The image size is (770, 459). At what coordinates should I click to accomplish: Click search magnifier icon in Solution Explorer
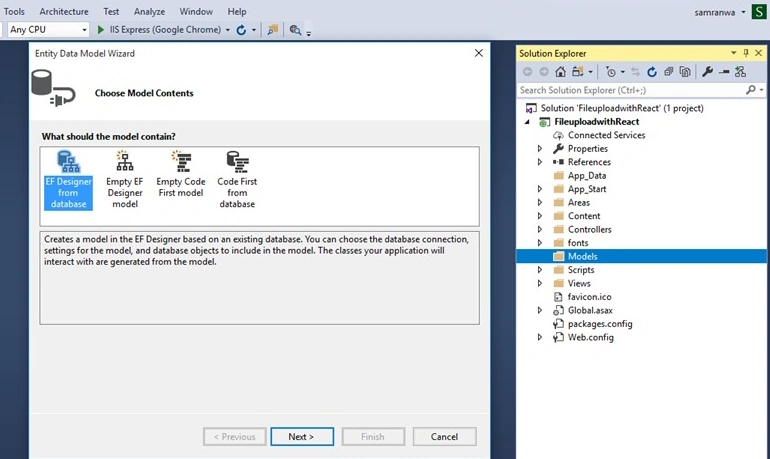(x=751, y=90)
